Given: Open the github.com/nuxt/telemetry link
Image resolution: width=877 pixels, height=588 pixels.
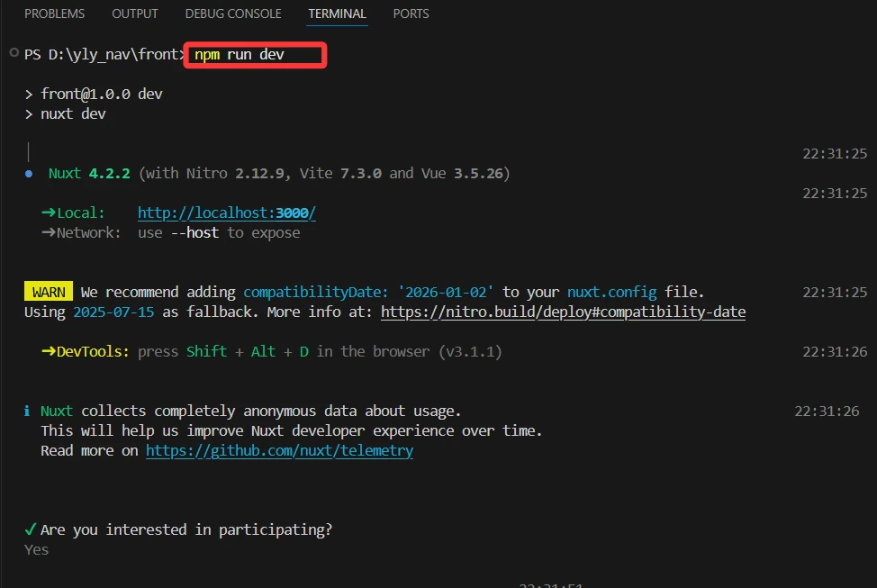Looking at the screenshot, I should pos(279,450).
